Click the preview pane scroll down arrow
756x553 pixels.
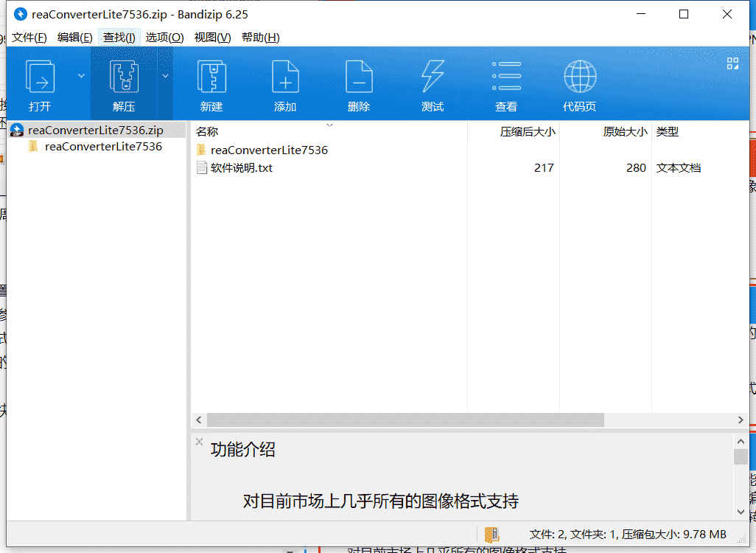tap(741, 512)
